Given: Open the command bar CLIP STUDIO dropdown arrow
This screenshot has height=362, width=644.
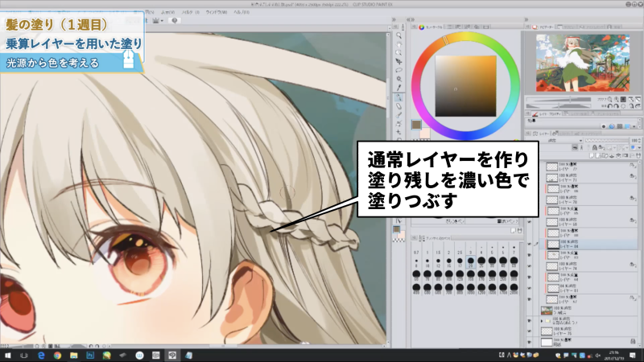Looking at the screenshot, I should click(163, 21).
